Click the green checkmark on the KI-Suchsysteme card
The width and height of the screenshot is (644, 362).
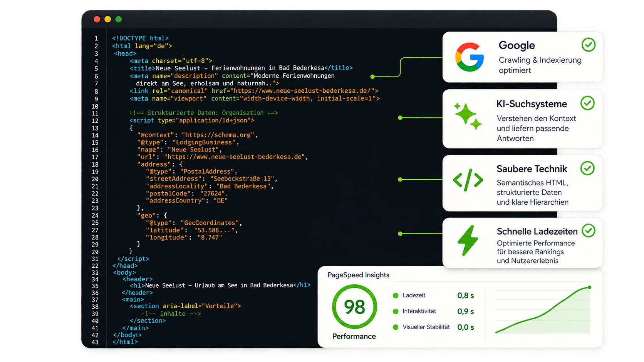pyautogui.click(x=588, y=103)
